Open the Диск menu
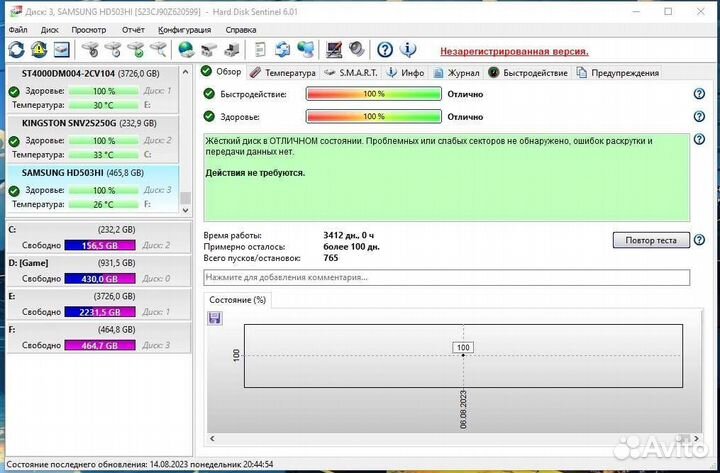The image size is (720, 473). click(49, 30)
